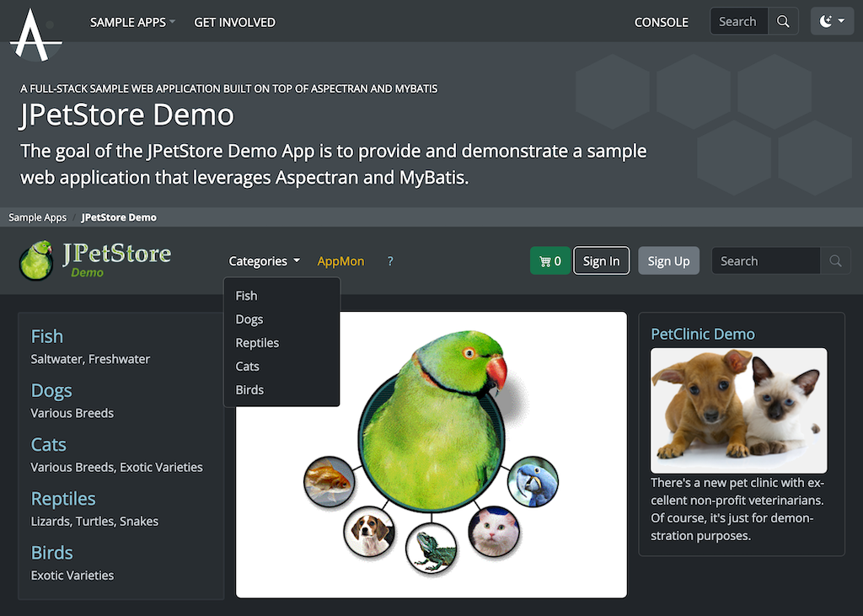Collapse the Categories dropdown

(x=264, y=261)
